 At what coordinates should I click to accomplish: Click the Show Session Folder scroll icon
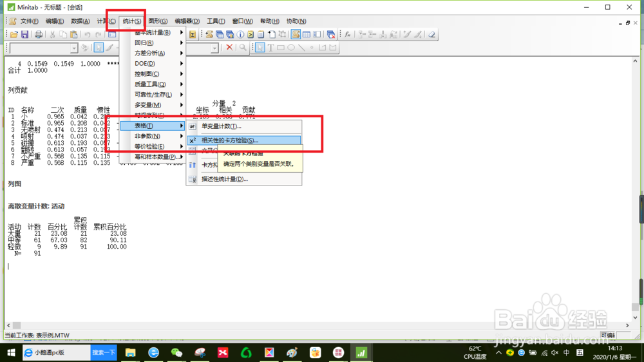209,35
